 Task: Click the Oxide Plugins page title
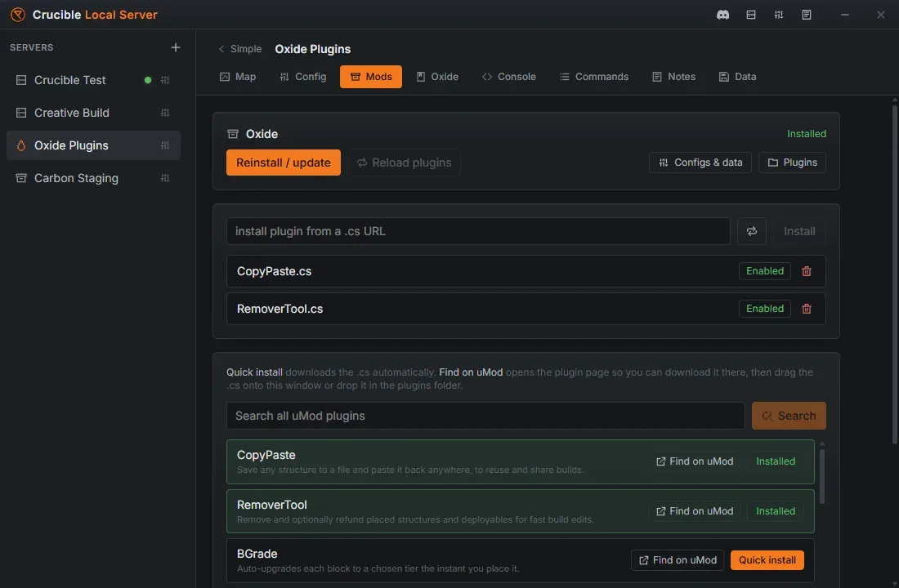[x=312, y=49]
